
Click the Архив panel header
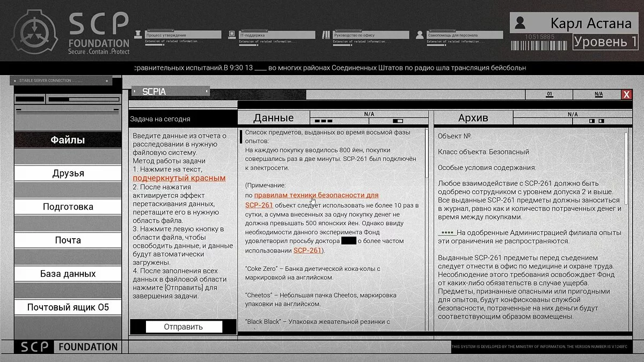click(x=473, y=118)
